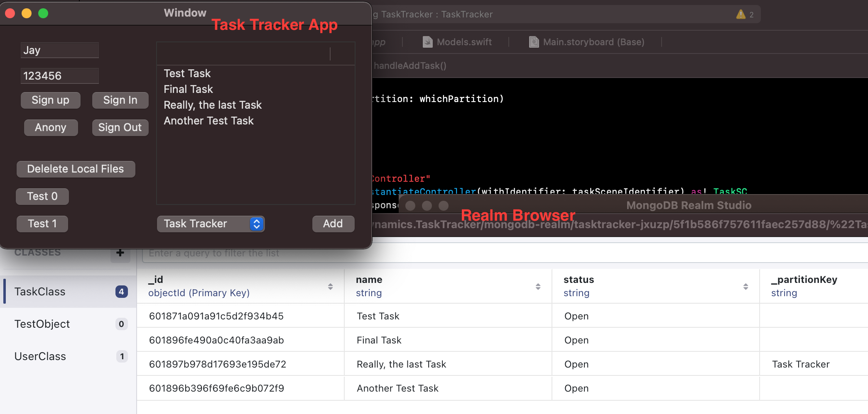Click the plus icon beside CLASSES
This screenshot has height=414, width=868.
[120, 253]
